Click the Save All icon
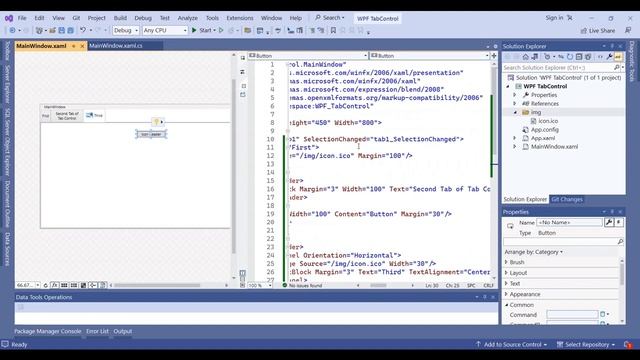Image resolution: width=640 pixels, height=360 pixels. point(70,30)
